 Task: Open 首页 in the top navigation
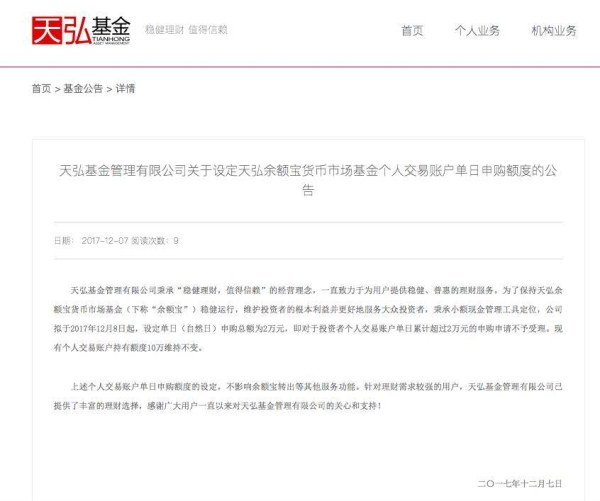412,31
